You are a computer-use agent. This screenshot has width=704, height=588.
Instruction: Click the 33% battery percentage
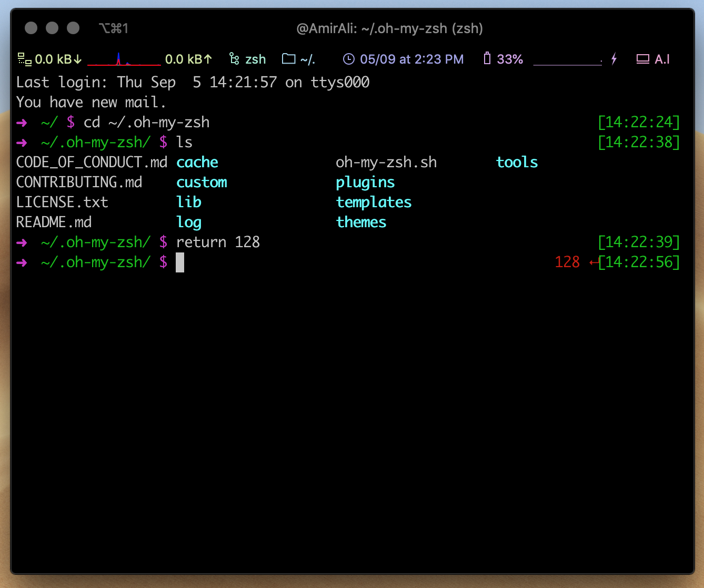point(510,59)
